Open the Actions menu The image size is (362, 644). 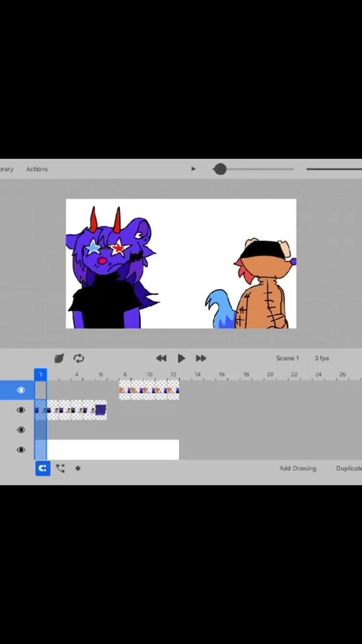click(x=37, y=169)
